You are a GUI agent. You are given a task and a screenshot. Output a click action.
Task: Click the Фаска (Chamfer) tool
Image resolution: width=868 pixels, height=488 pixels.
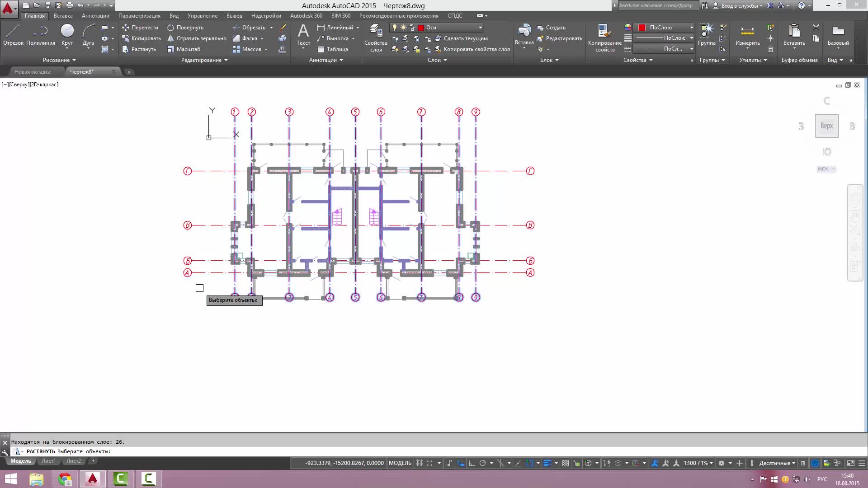click(x=245, y=38)
